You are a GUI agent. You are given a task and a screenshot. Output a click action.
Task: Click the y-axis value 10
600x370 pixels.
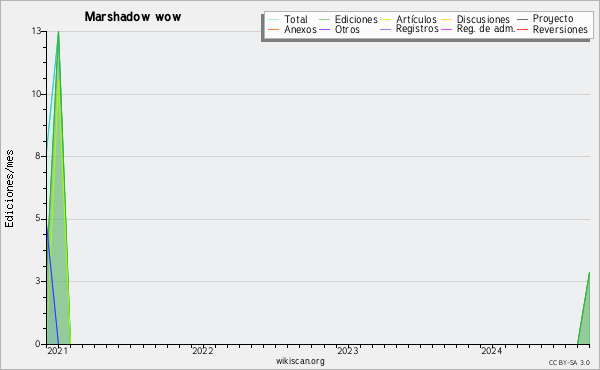click(36, 94)
